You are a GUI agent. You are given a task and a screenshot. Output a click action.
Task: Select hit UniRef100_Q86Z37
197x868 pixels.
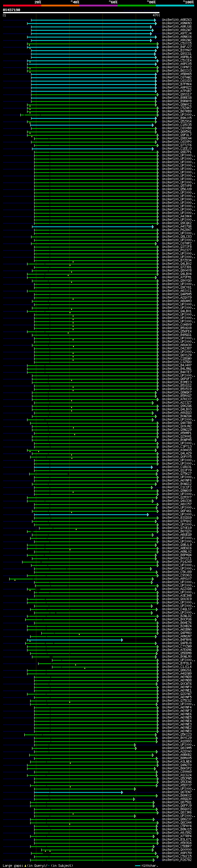tap(177, 819)
